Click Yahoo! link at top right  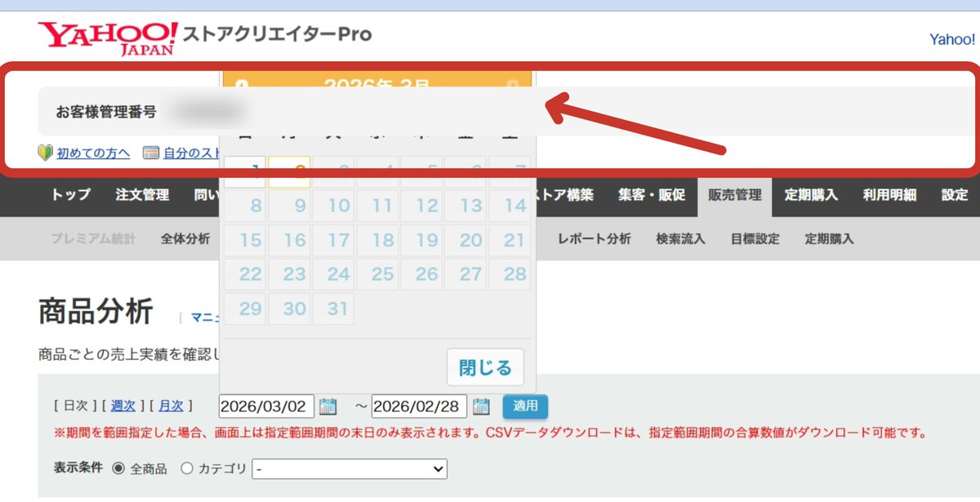coord(952,39)
